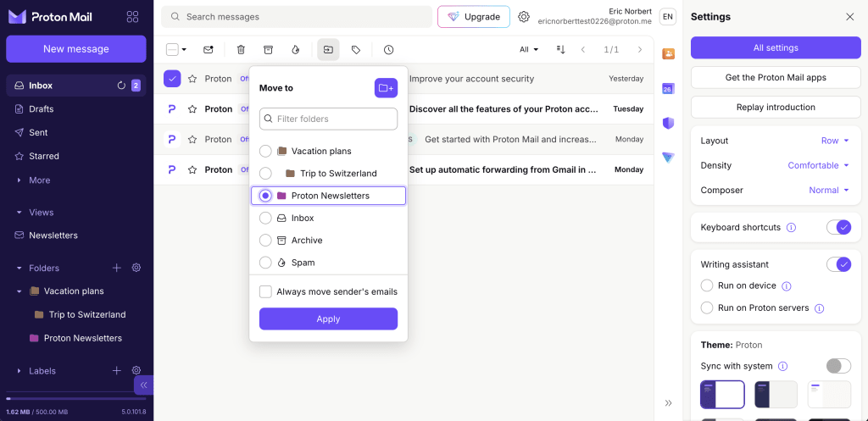Star the 'Improve your account security' email

192,79
